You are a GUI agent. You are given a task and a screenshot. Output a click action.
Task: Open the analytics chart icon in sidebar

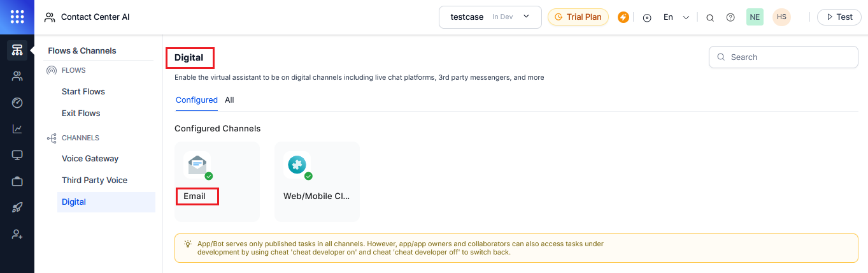(x=17, y=129)
